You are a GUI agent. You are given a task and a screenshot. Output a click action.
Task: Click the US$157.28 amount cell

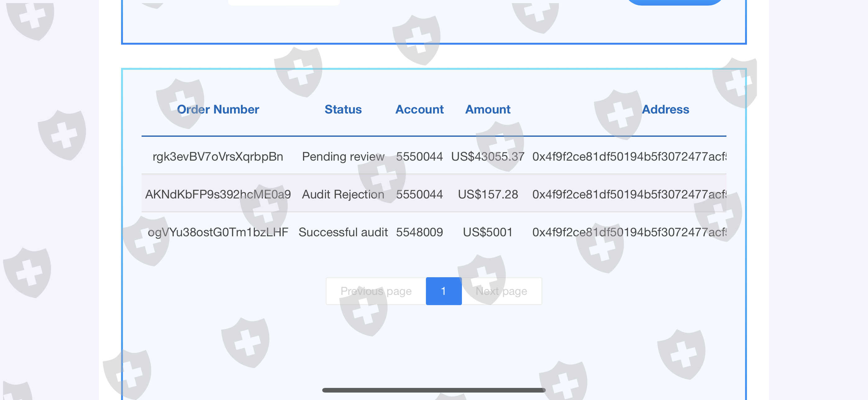pos(487,194)
